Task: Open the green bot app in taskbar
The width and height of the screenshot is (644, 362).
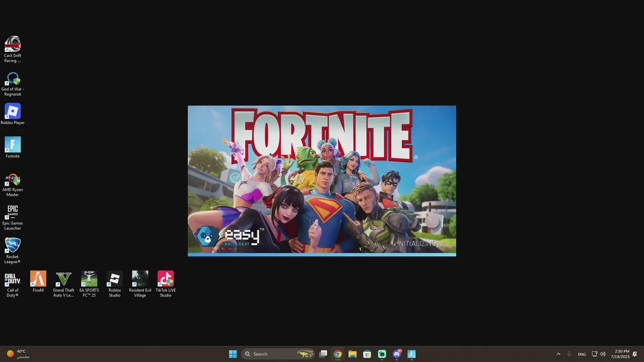Action: [x=382, y=354]
